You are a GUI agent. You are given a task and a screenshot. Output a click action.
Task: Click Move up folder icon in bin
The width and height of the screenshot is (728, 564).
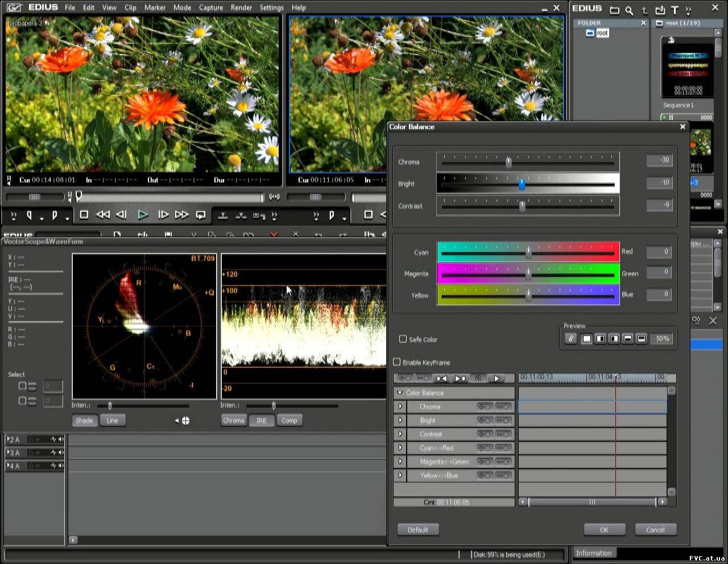tap(644, 10)
